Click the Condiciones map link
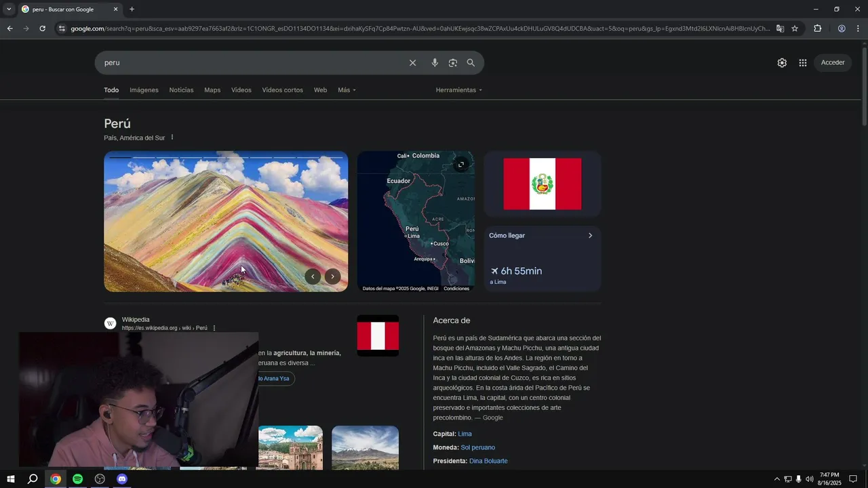Viewport: 868px width, 488px height. pyautogui.click(x=456, y=289)
